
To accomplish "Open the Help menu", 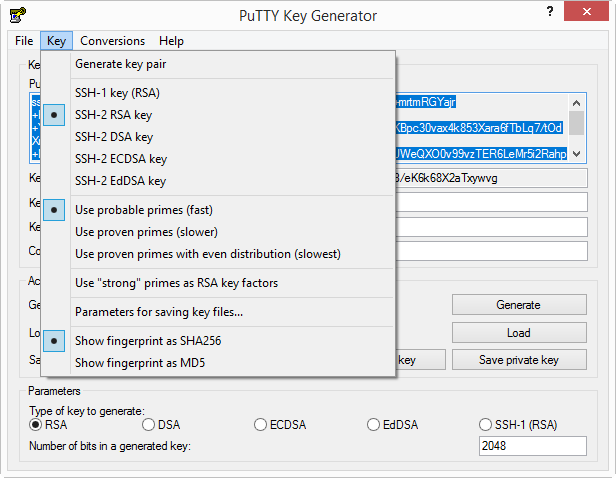I will click(x=171, y=41).
